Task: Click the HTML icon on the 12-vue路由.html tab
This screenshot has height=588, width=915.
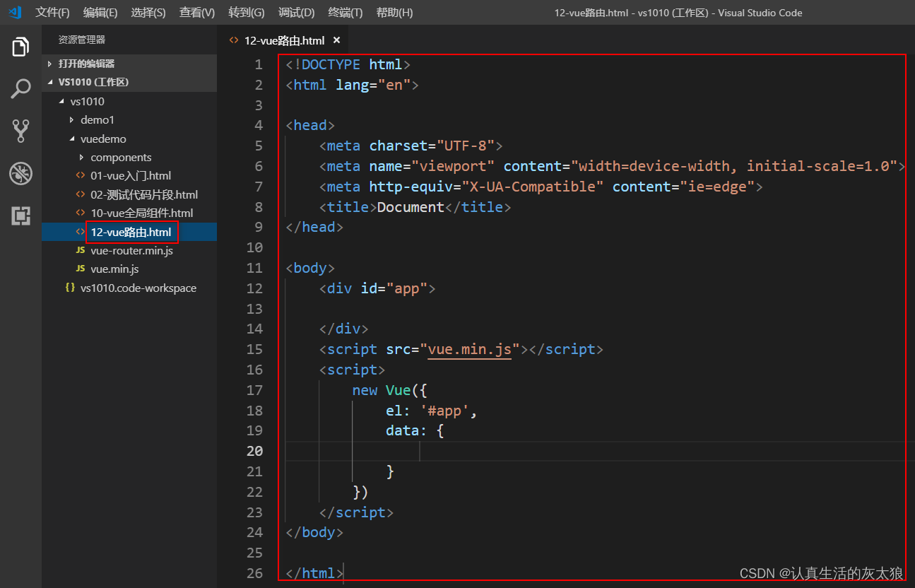Action: pos(234,40)
